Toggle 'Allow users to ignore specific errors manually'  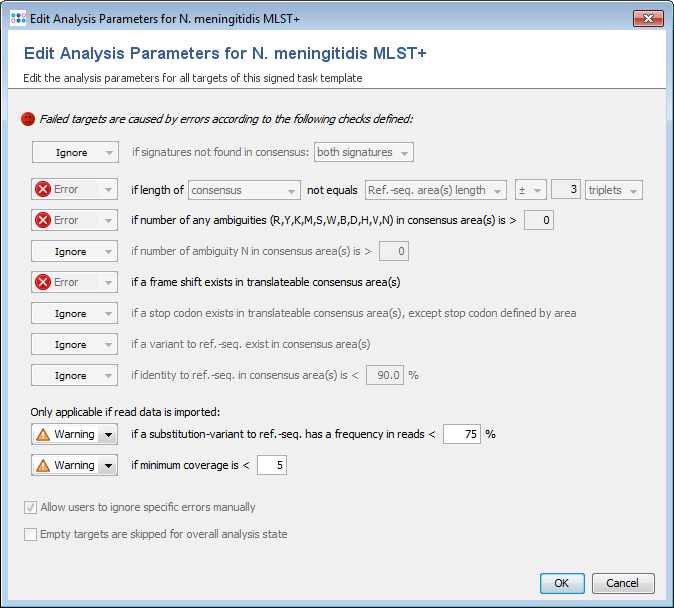[30, 507]
